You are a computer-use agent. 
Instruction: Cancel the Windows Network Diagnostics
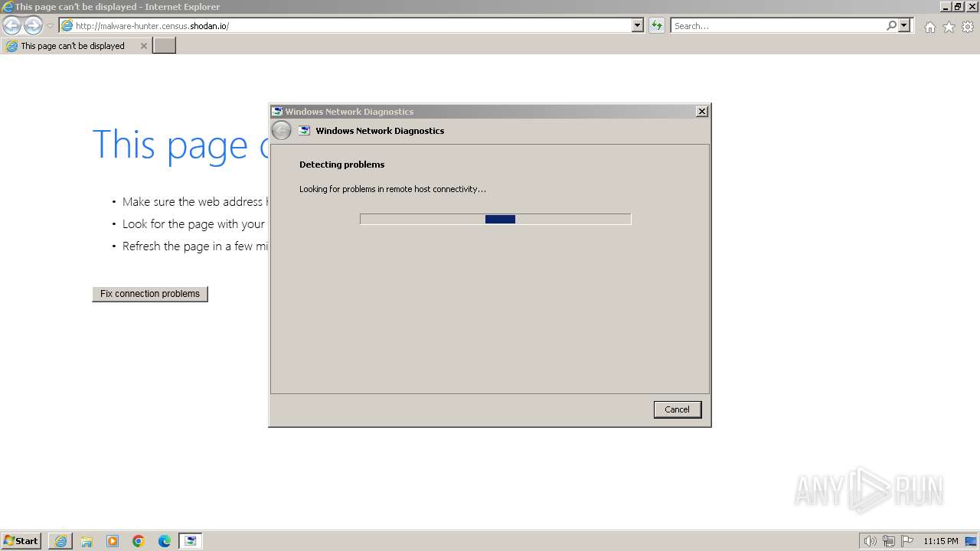[678, 409]
